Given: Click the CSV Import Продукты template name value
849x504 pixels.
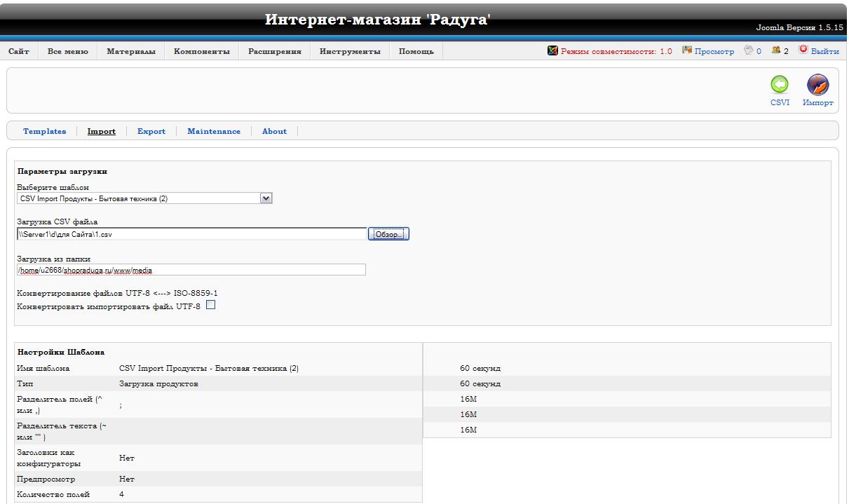Looking at the screenshot, I should point(209,368).
